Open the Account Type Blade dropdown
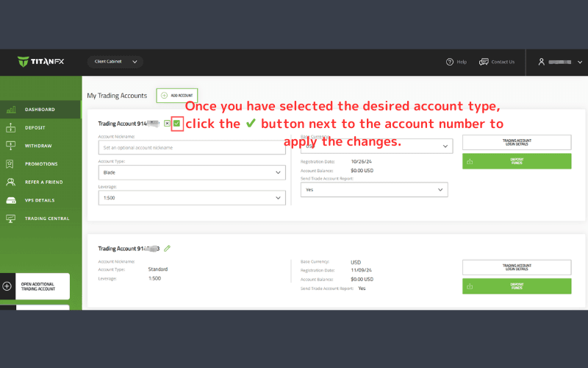 tap(192, 172)
